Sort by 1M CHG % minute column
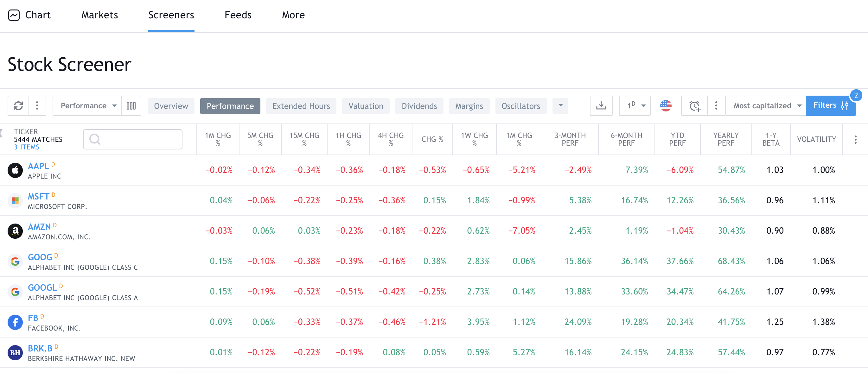This screenshot has height=373, width=868. 218,140
